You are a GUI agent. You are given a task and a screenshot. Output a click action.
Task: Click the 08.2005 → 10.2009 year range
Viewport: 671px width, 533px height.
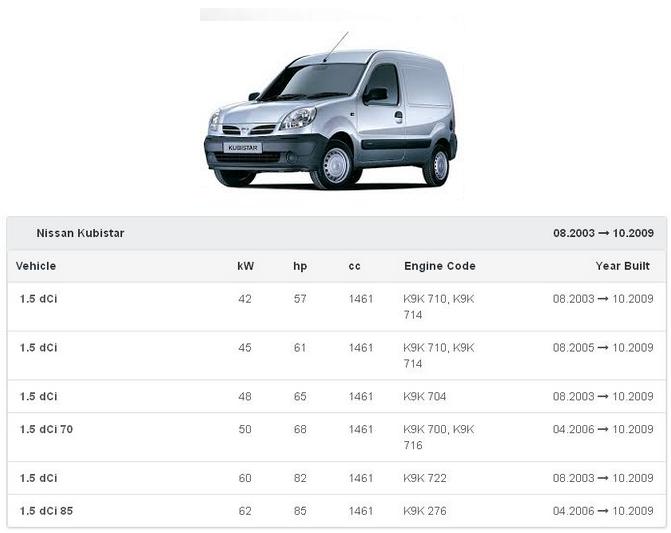tap(602, 348)
